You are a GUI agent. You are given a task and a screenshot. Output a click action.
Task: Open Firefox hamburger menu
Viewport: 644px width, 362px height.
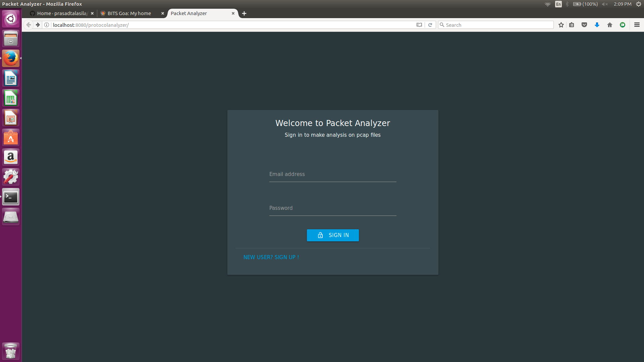tap(637, 25)
